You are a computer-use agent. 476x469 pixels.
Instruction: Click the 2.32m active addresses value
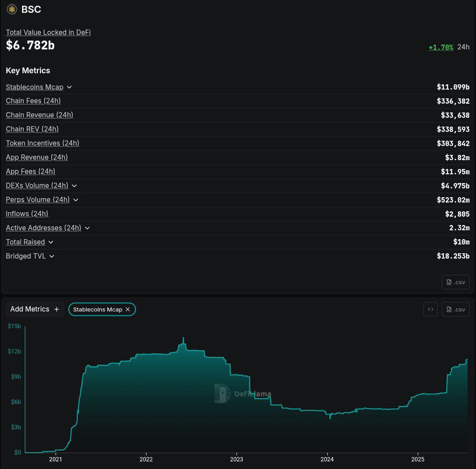[459, 228]
